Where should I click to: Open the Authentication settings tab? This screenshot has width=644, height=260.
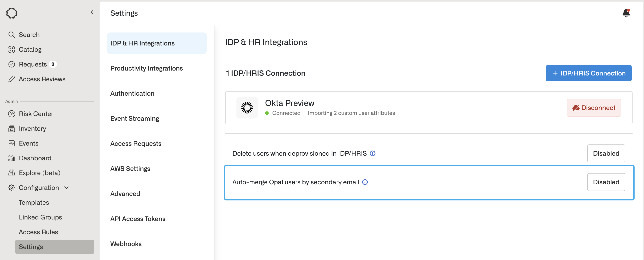coord(132,93)
